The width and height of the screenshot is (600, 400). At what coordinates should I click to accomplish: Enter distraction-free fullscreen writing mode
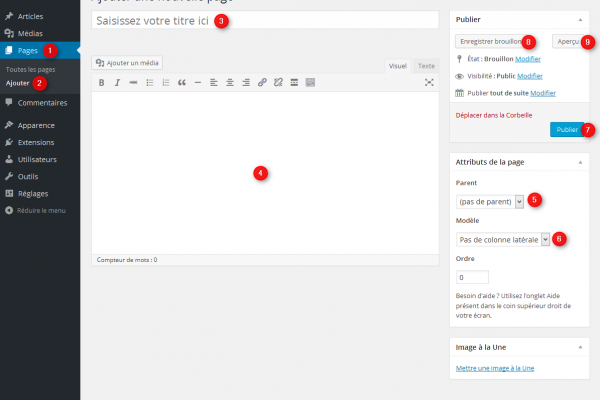pyautogui.click(x=429, y=82)
